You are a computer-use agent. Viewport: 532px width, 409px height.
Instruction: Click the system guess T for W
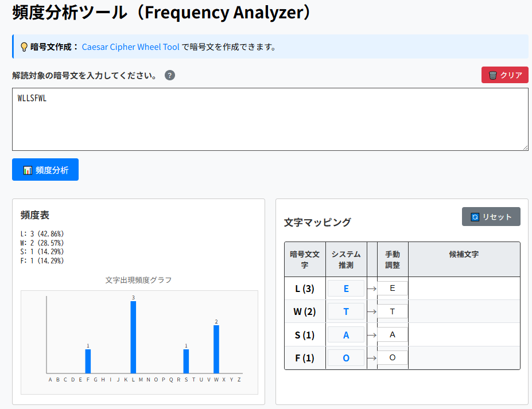(345, 311)
